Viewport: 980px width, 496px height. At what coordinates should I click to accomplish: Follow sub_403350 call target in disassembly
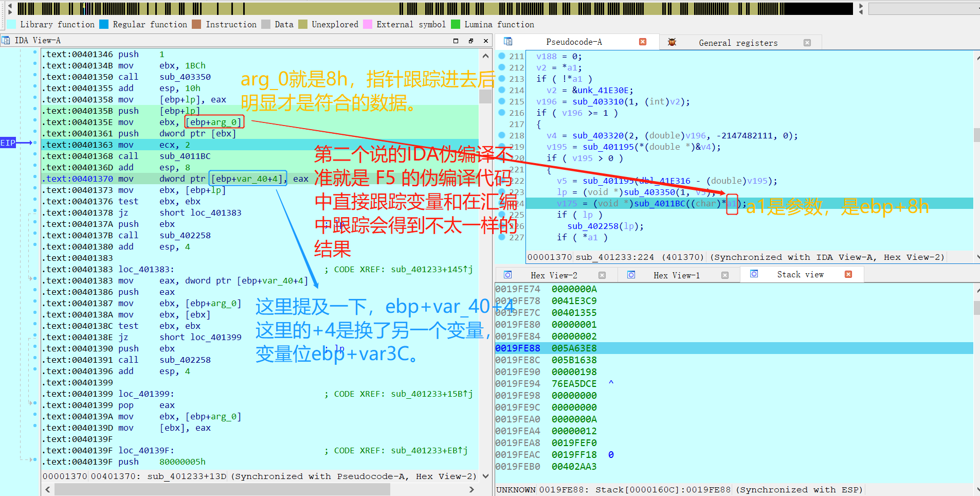point(185,77)
